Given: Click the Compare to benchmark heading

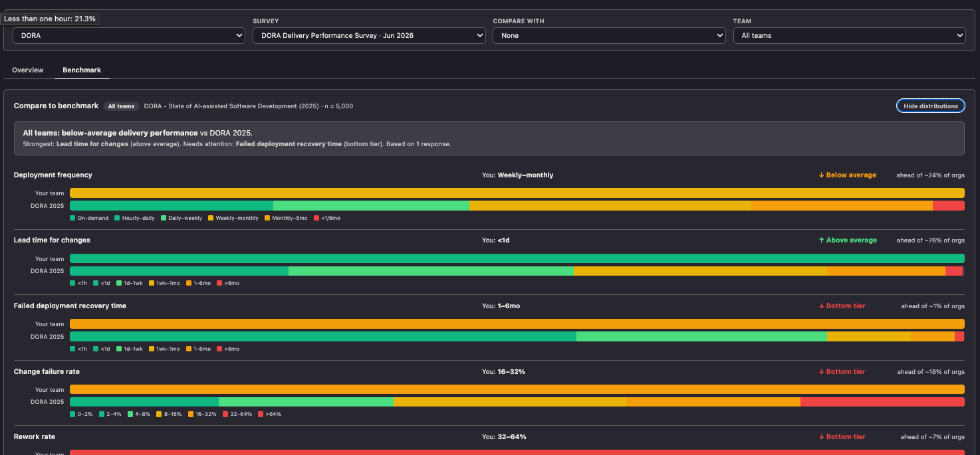Looking at the screenshot, I should (x=56, y=106).
